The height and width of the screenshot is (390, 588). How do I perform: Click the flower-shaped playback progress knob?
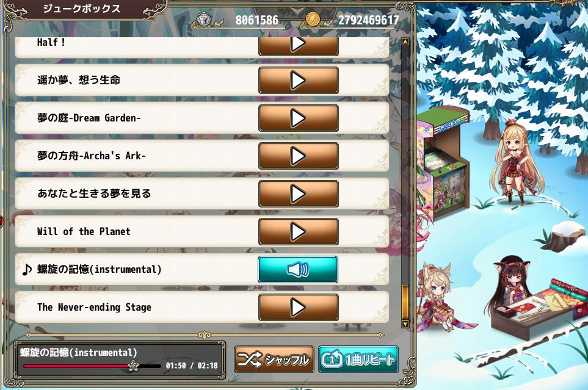[132, 365]
